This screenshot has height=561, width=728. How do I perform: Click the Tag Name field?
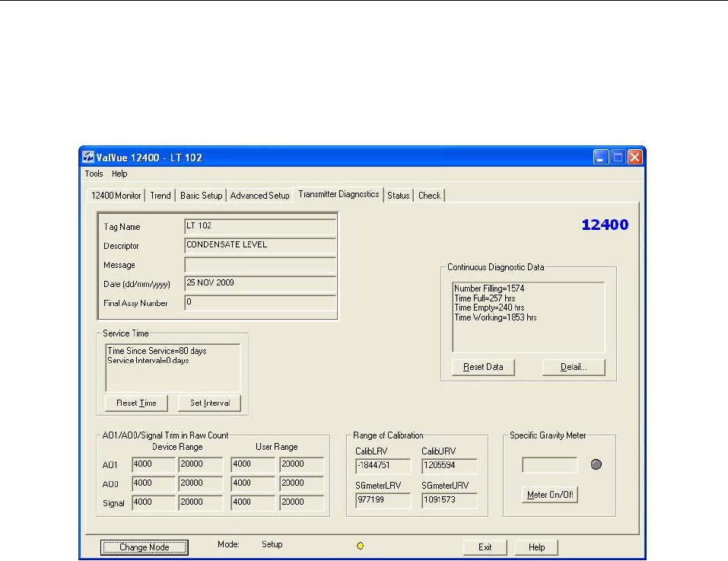(260, 226)
